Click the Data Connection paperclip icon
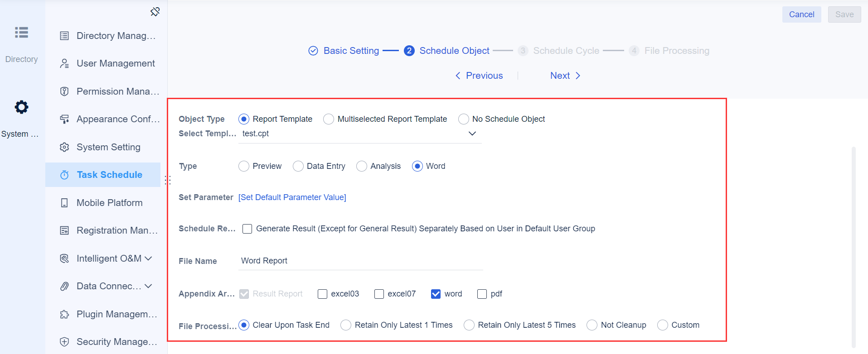Viewport: 868px width, 354px height. pos(64,286)
